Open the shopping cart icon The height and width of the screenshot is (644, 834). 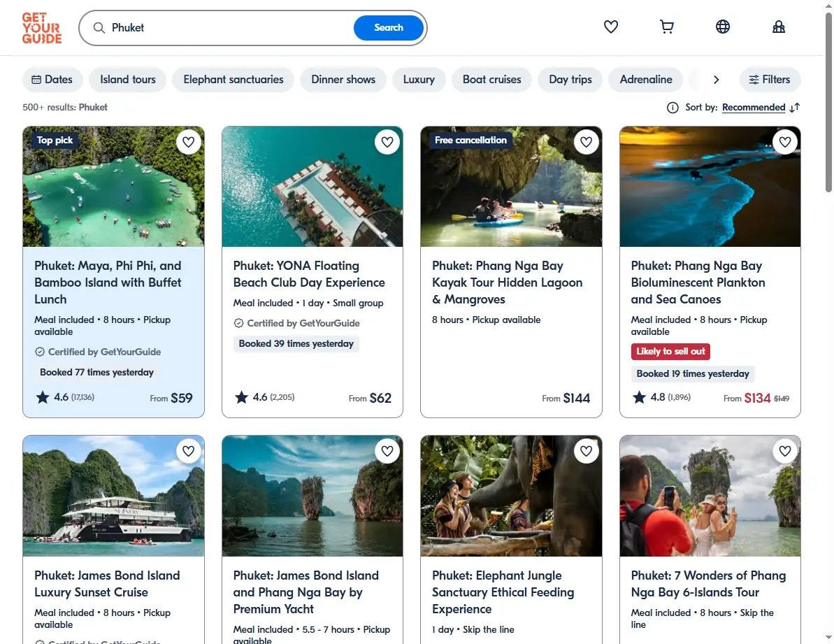click(666, 27)
